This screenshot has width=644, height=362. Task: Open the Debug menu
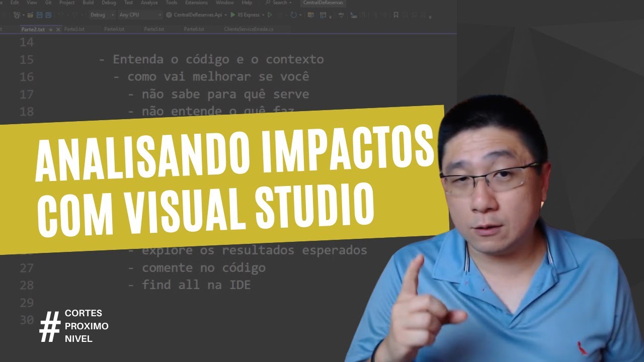109,3
